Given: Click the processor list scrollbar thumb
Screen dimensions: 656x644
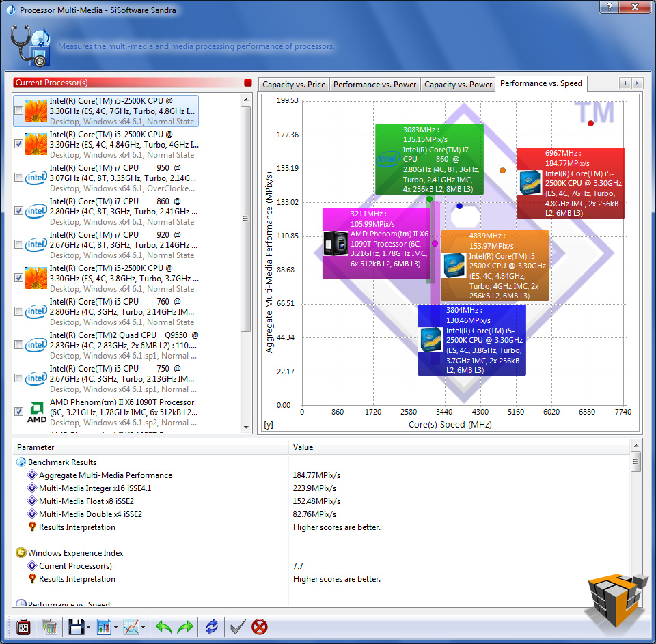Looking at the screenshot, I should [246, 219].
